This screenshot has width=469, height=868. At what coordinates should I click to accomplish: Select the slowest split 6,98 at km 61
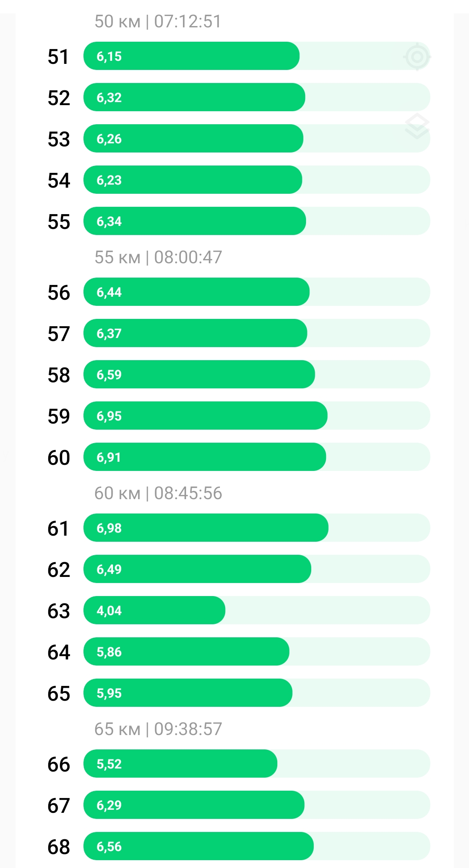pos(206,528)
